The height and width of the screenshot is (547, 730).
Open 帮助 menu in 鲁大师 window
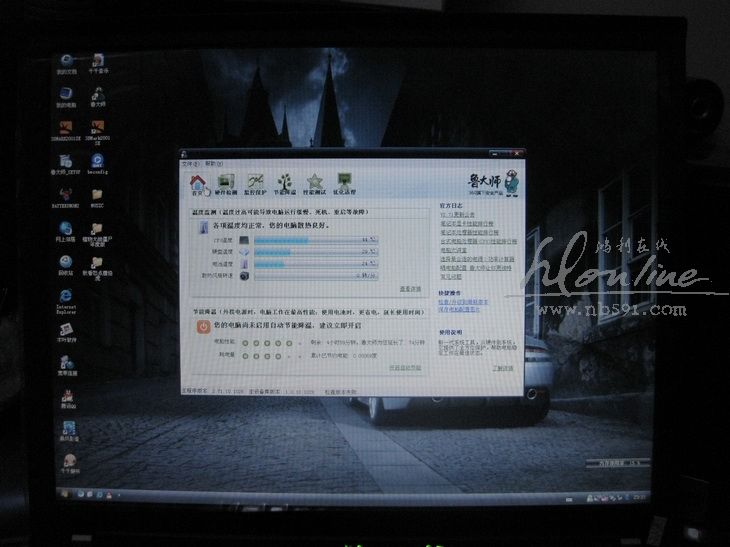click(x=214, y=164)
